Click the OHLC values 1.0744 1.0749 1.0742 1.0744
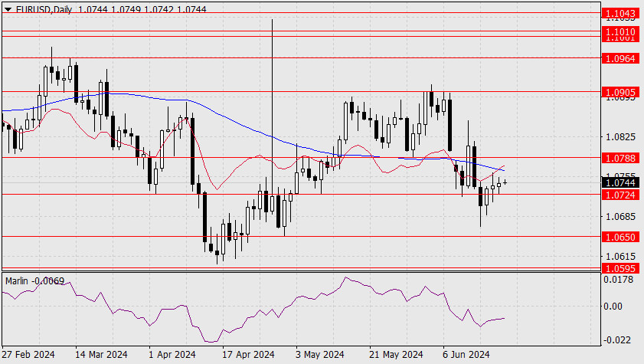The image size is (644, 364). coord(142,9)
